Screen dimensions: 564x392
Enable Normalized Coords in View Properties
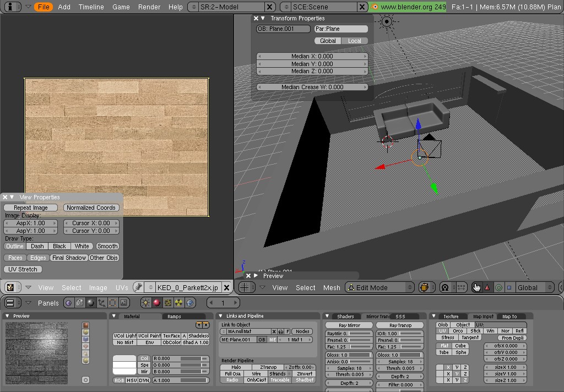tap(91, 208)
